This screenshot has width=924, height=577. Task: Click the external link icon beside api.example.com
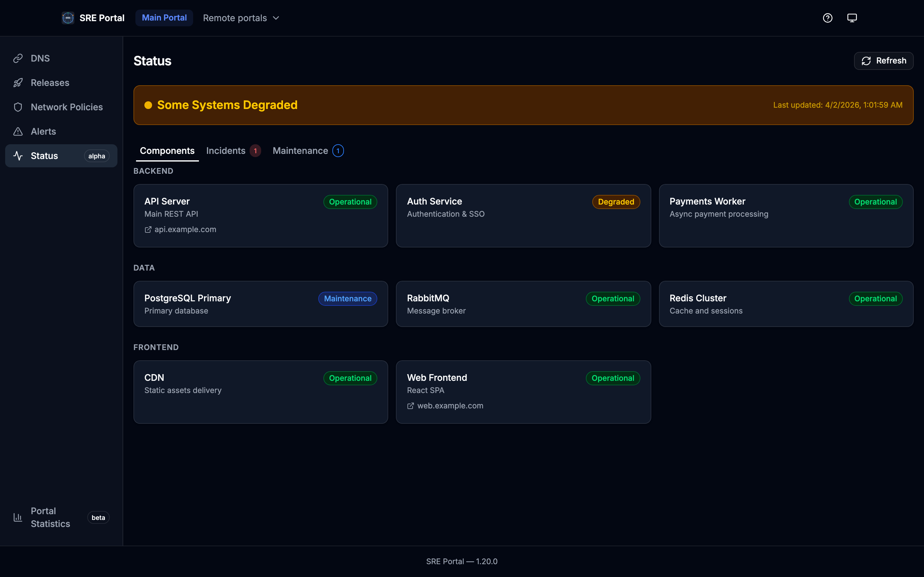[148, 229]
